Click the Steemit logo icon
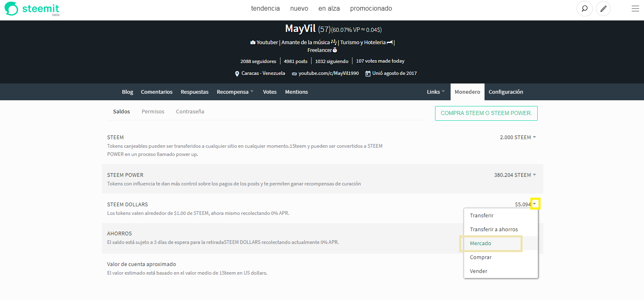The image size is (644, 300). [11, 9]
